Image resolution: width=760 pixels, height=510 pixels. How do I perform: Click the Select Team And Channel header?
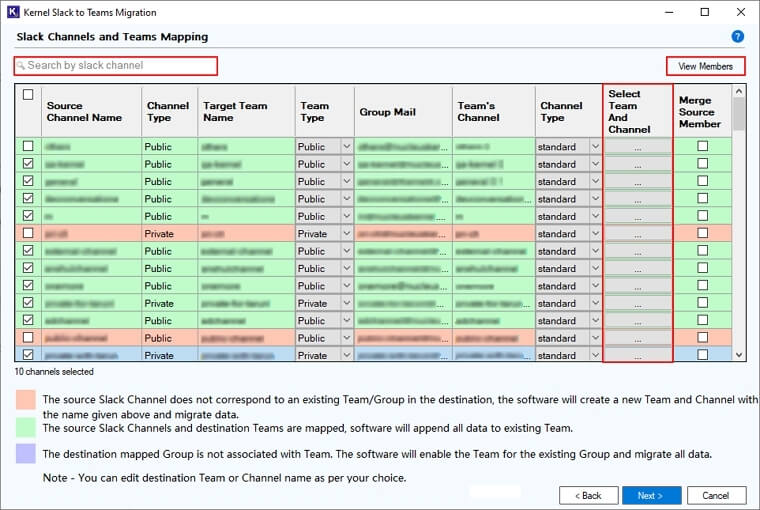point(638,112)
